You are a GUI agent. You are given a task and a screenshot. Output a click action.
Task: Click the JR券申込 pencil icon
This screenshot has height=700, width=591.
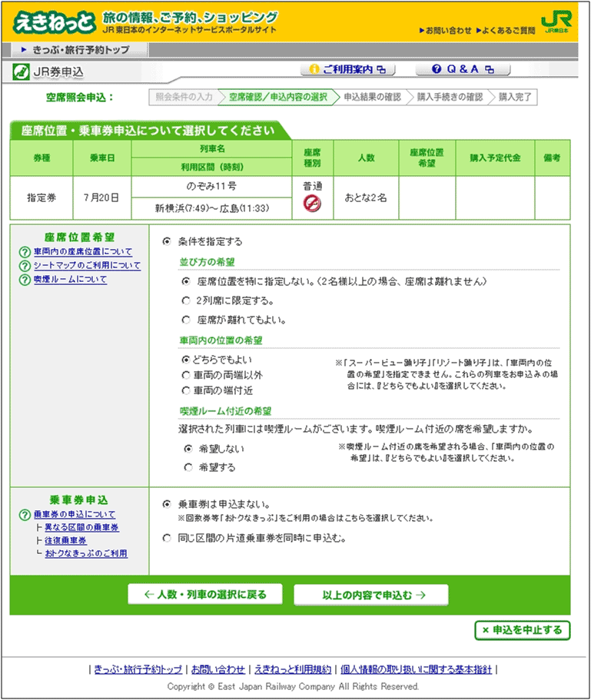pos(21,72)
